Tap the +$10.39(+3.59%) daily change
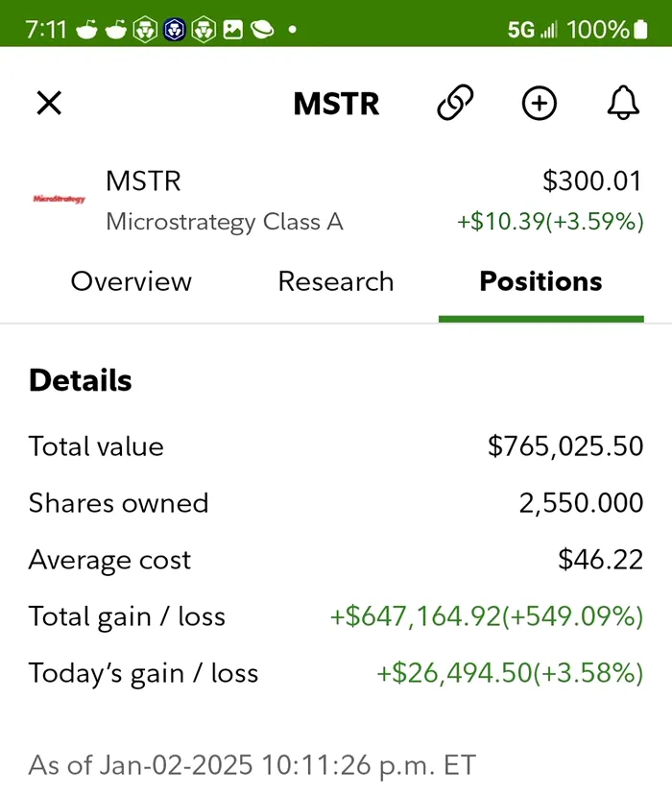 click(x=550, y=222)
